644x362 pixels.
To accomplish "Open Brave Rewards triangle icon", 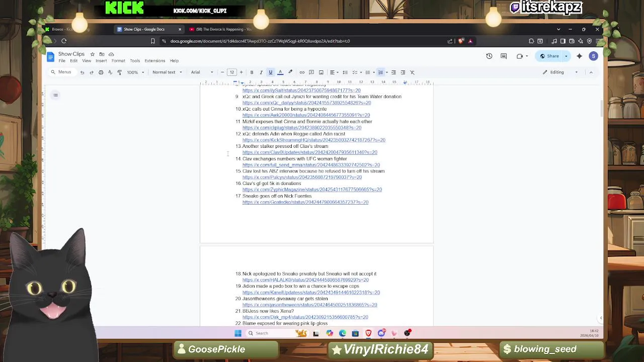I will (470, 41).
